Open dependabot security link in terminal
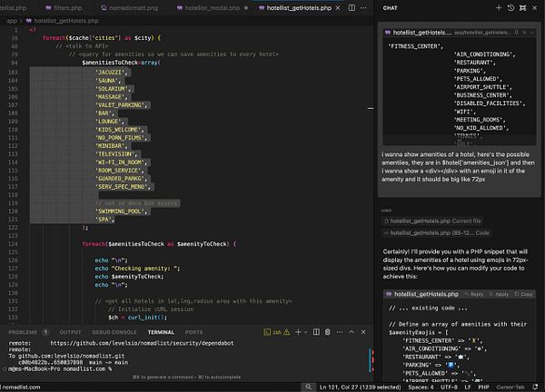This screenshot has height=392, width=545. click(142, 343)
